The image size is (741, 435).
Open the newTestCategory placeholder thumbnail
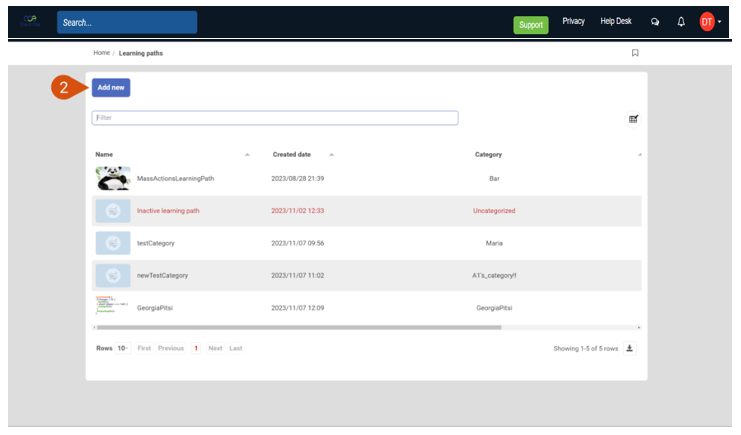coord(113,276)
